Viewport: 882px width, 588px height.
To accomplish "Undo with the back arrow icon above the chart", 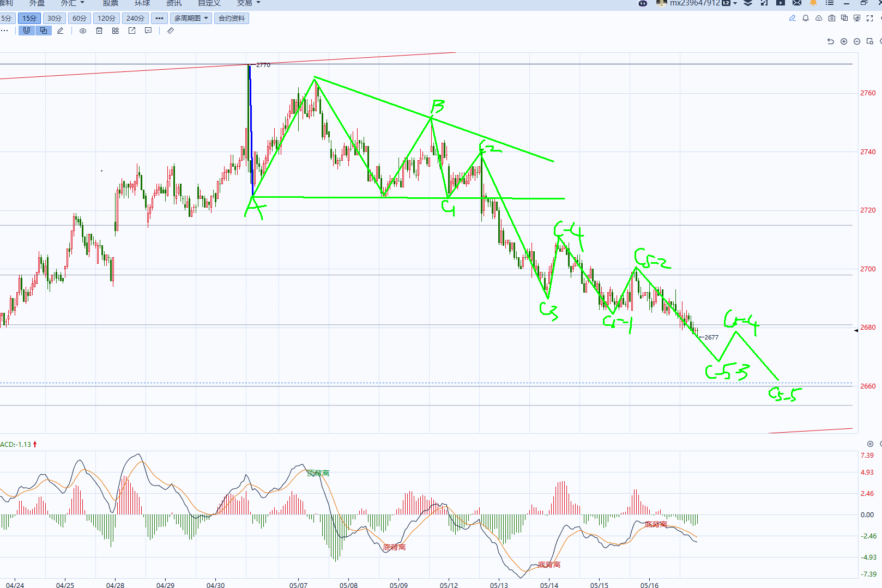I will (831, 41).
